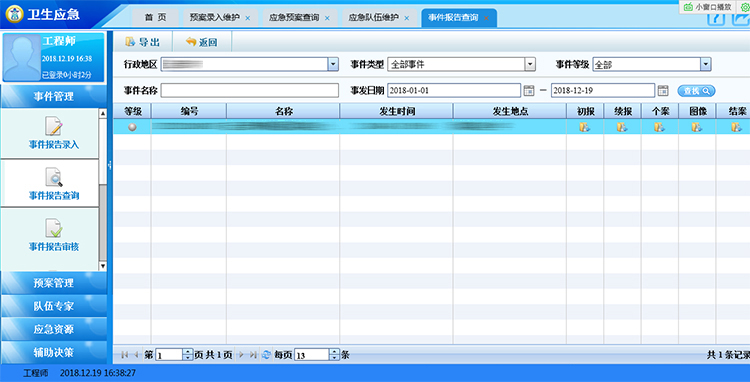Image resolution: width=750 pixels, height=382 pixels.
Task: Switch to the 首页 tab
Action: pyautogui.click(x=155, y=18)
